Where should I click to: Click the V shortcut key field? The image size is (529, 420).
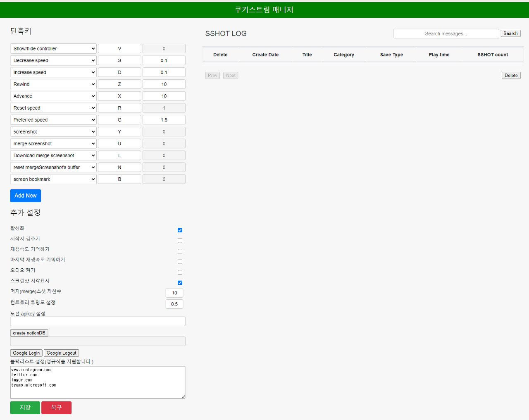[x=119, y=49]
